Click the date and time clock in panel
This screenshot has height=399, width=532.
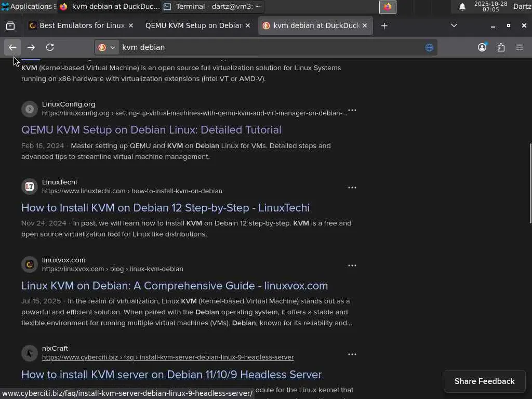point(490,6)
